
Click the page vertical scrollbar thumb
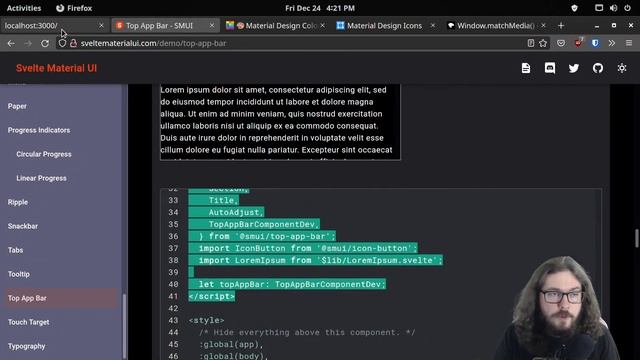coord(637,239)
